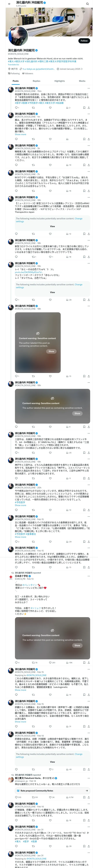Share the 睡眠導入剤 post

click(x=89, y=165)
